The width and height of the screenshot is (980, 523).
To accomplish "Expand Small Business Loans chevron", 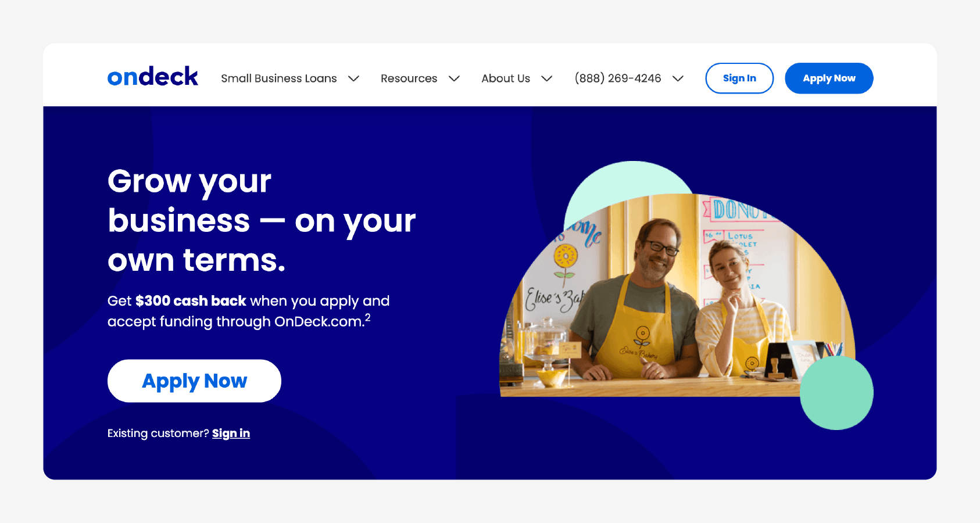I will [x=353, y=78].
